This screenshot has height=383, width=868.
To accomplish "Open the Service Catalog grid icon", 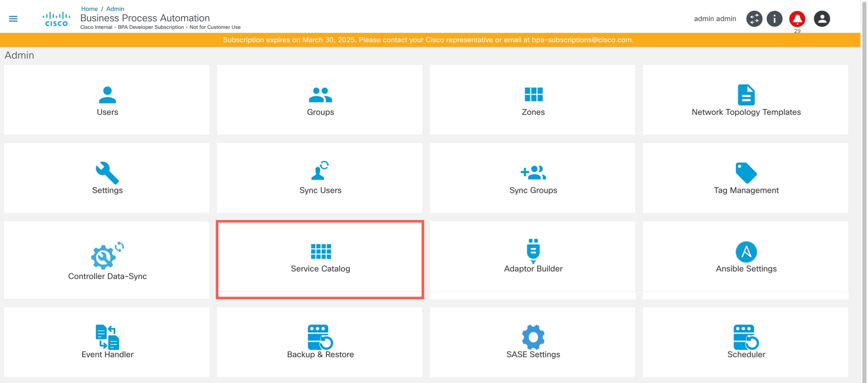I will [321, 251].
